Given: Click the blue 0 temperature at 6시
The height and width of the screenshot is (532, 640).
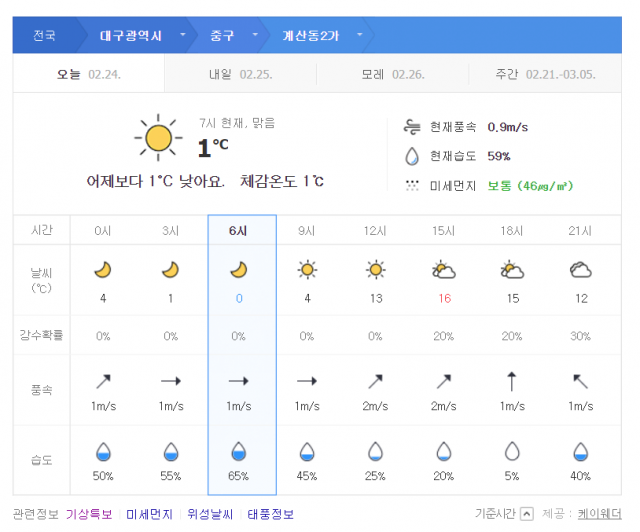Looking at the screenshot, I should (x=239, y=298).
